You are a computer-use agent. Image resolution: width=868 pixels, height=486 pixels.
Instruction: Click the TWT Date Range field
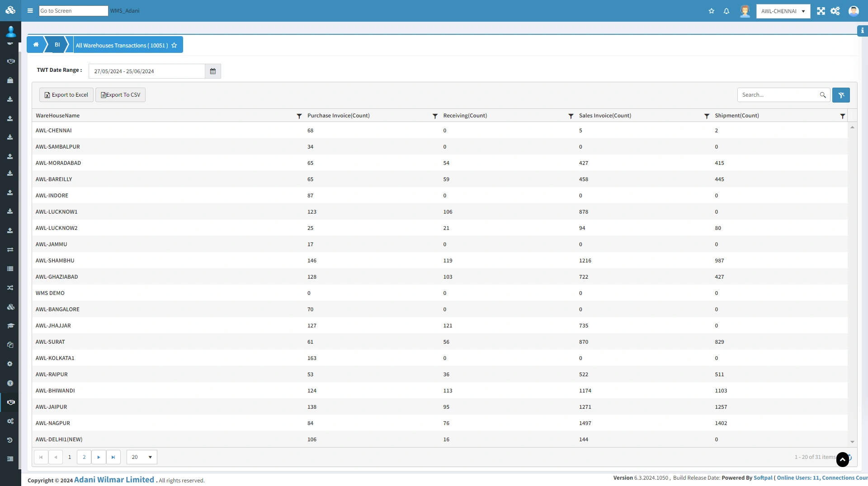pos(147,71)
